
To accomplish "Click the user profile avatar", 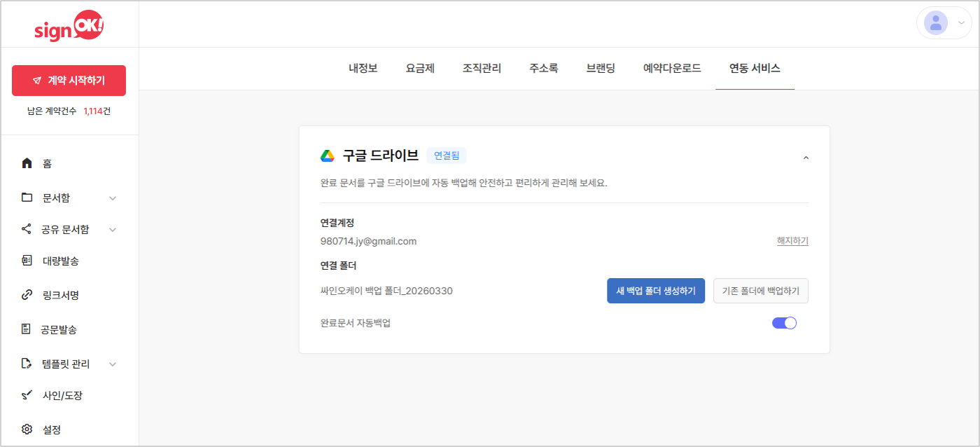I will tap(935, 23).
